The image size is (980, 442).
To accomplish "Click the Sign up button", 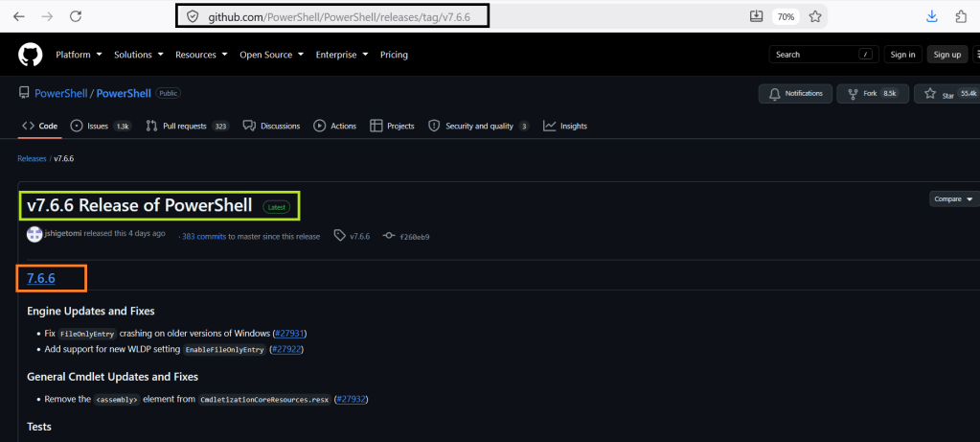I will coord(946,55).
